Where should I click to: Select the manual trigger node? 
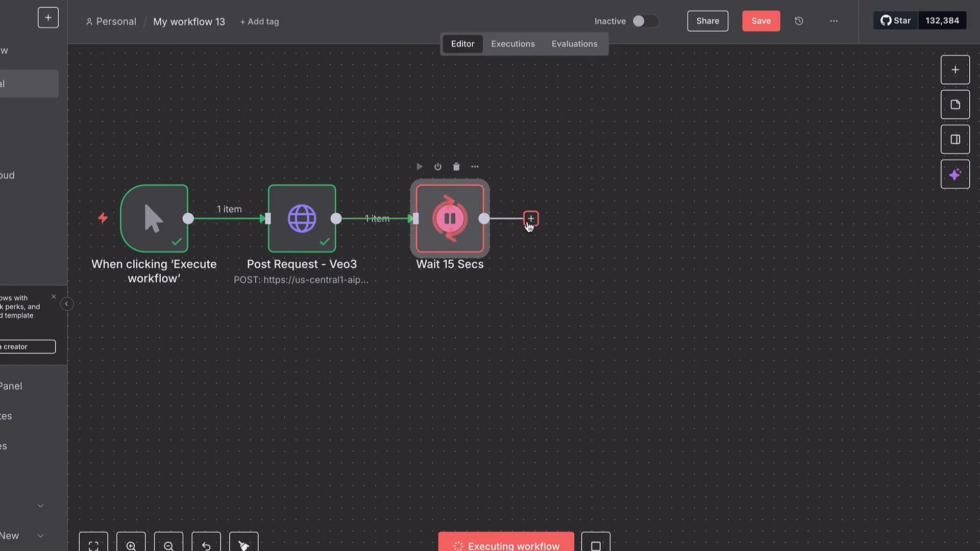[x=154, y=218]
